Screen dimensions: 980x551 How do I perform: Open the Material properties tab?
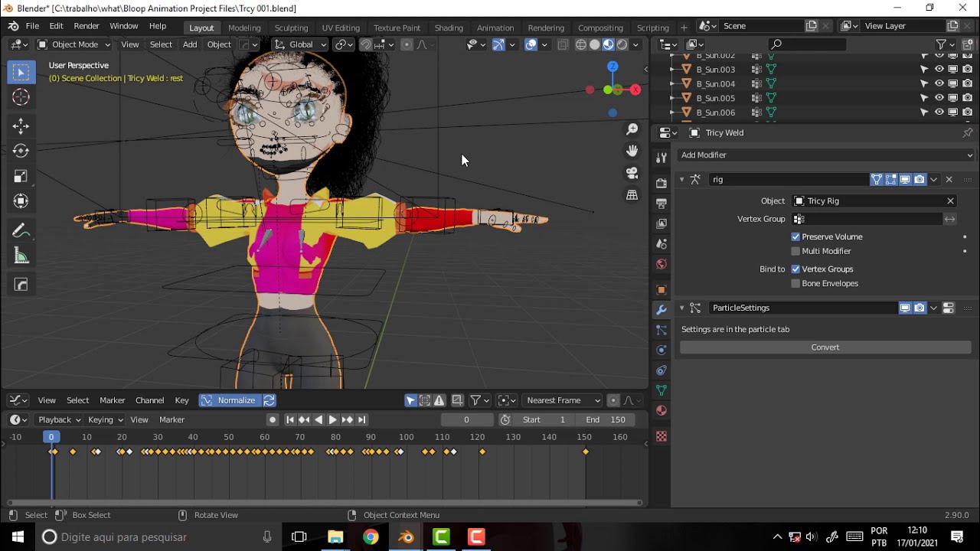point(661,411)
